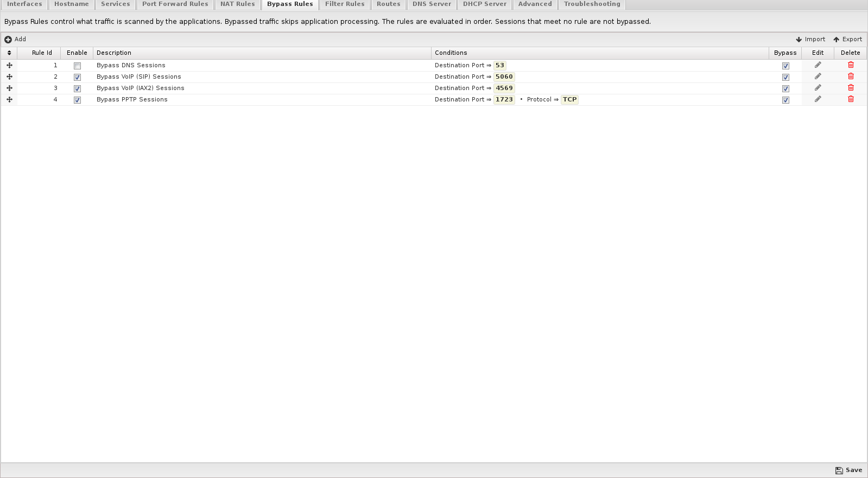Image resolution: width=868 pixels, height=478 pixels.
Task: Select the 'Bypass PPTP Sessions' description
Action: [x=132, y=99]
